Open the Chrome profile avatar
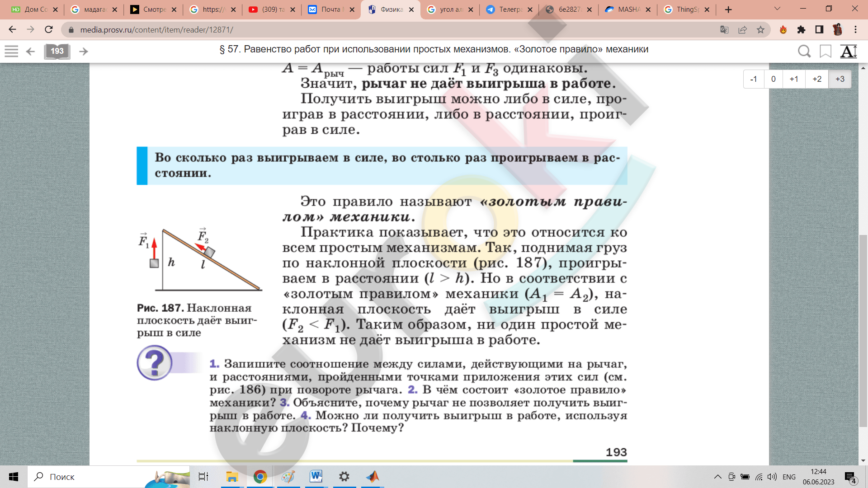 (837, 30)
